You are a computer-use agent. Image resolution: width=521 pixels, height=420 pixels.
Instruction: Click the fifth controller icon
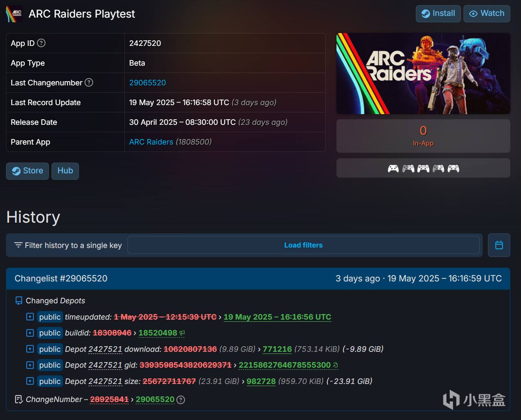coord(453,169)
